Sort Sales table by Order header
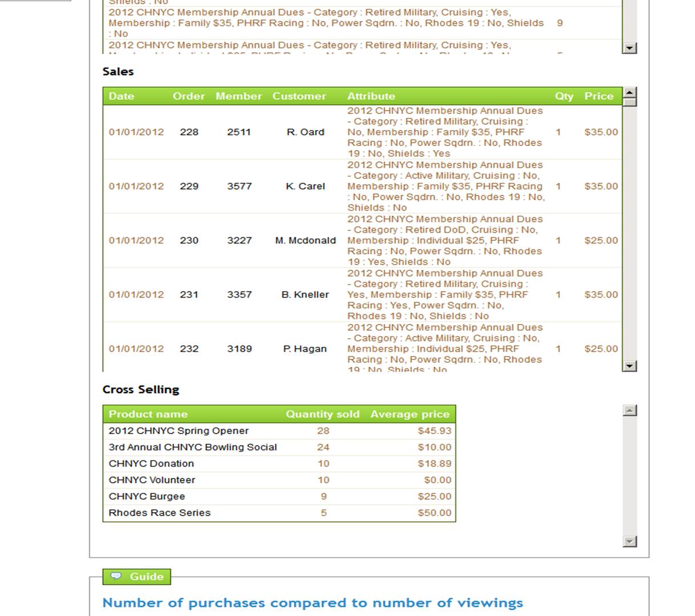Viewport: 695px width, 616px height. pos(189,96)
